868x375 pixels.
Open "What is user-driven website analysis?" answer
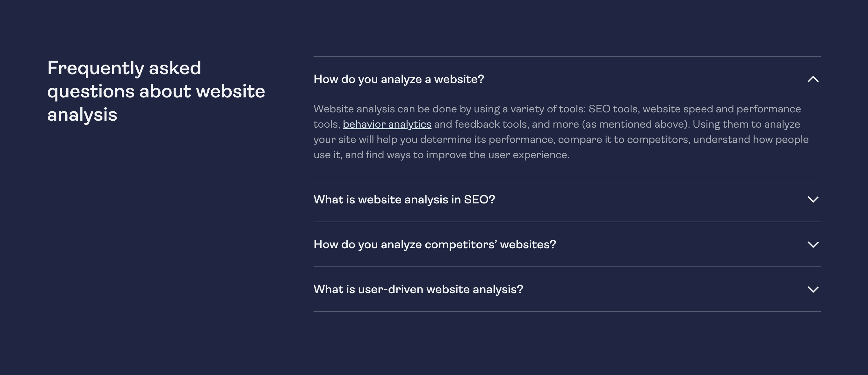(567, 289)
